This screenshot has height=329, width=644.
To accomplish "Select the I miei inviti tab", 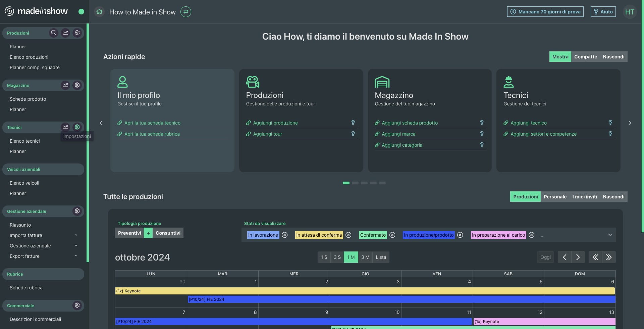I will pos(585,197).
